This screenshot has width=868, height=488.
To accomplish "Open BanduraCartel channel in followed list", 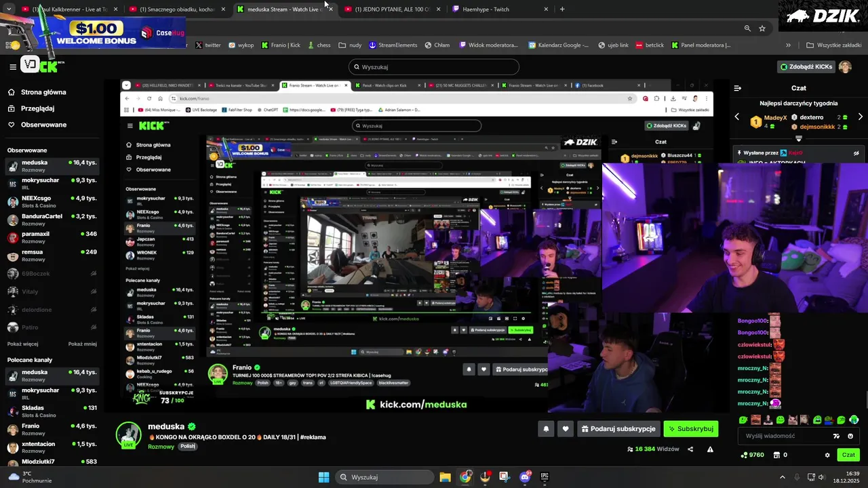I will point(52,219).
